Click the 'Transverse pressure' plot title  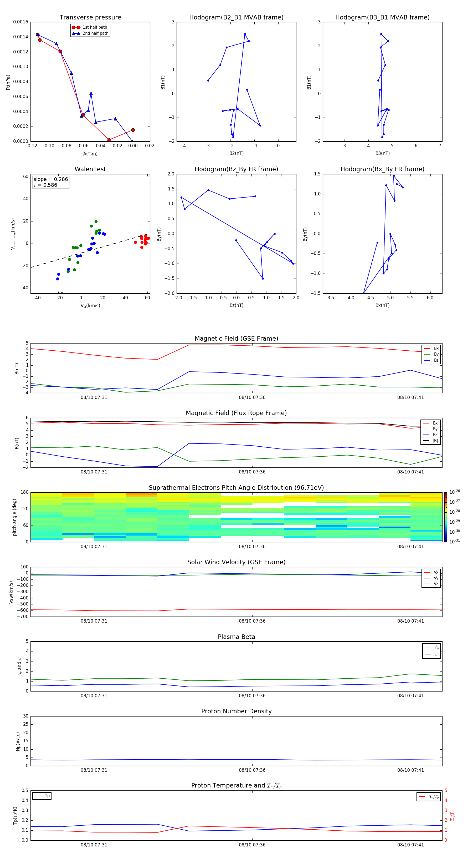(x=90, y=18)
